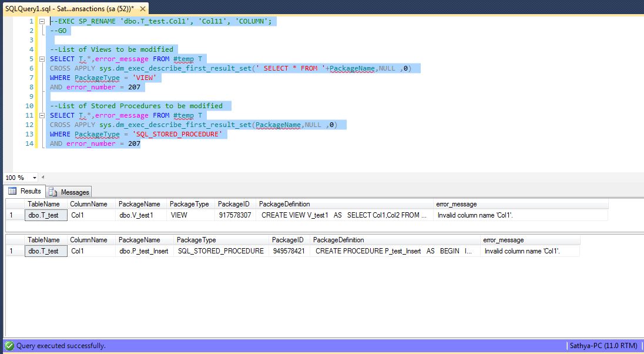Screen dimensions: 644x354
Task: Select the PackageType header in the stored procedure grid
Action: coord(221,240)
